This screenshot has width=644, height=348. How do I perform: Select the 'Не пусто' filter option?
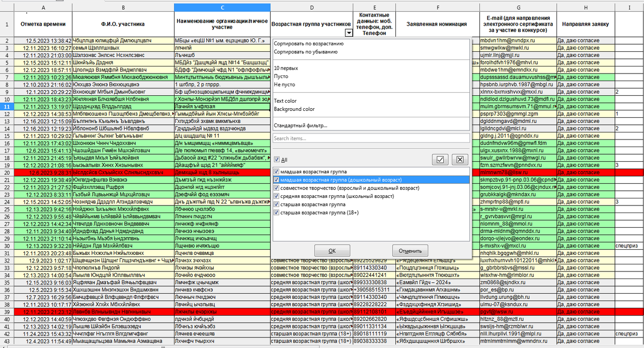click(x=371, y=85)
